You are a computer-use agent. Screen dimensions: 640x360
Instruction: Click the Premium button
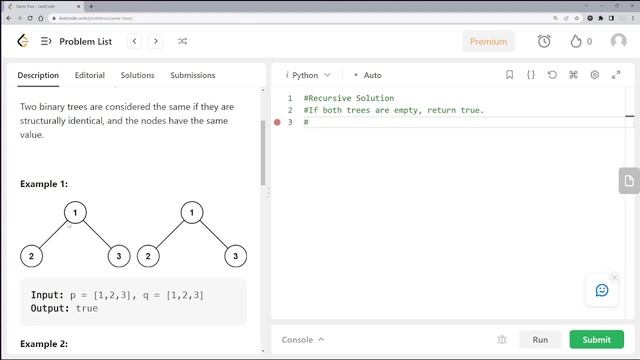(x=488, y=41)
